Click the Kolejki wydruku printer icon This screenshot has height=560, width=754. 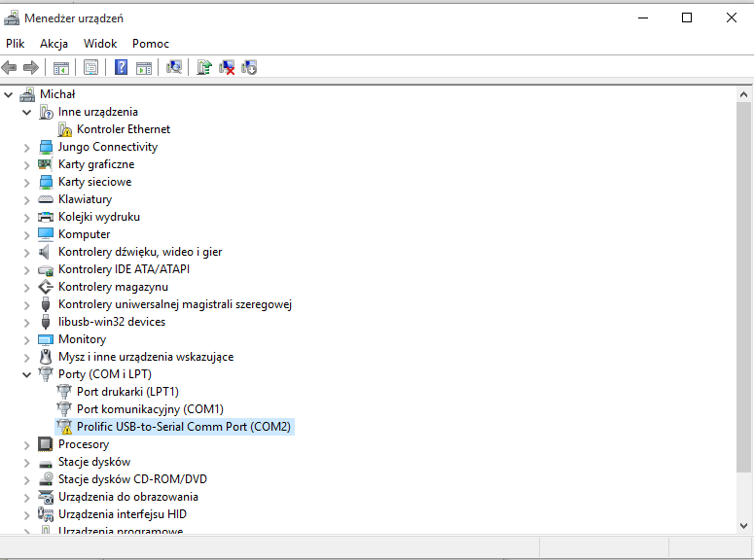[46, 217]
